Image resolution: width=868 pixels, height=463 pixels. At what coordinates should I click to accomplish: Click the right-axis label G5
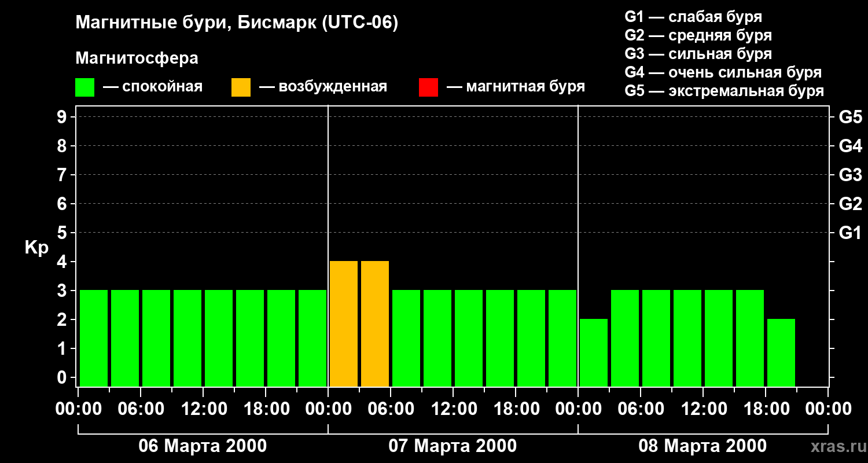point(850,117)
